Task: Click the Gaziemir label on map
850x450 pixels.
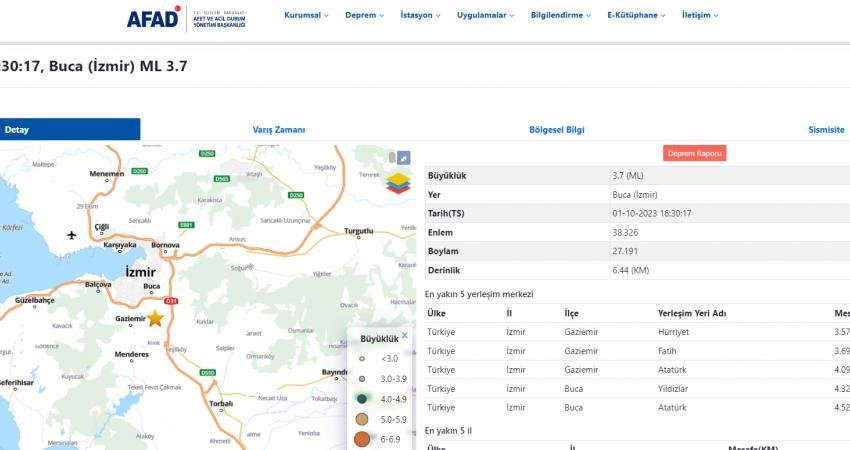Action: click(131, 318)
